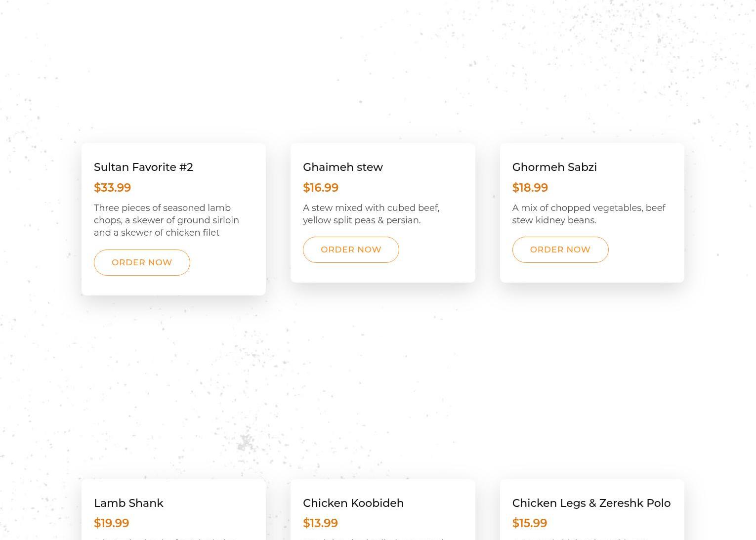
Task: Click the $16.99 price
Action: click(x=320, y=188)
